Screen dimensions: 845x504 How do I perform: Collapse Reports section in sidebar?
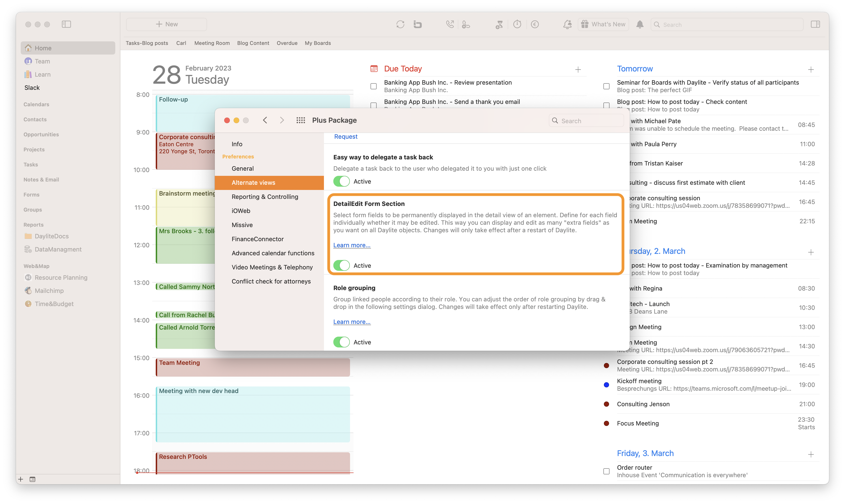(33, 224)
